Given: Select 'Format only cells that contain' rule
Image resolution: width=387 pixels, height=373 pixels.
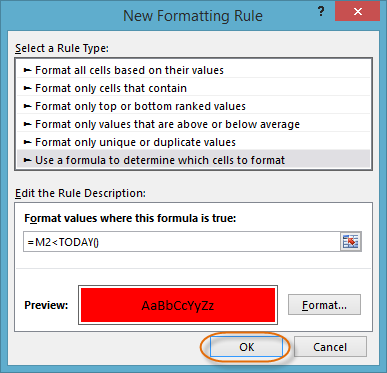Looking at the screenshot, I should click(x=193, y=88).
